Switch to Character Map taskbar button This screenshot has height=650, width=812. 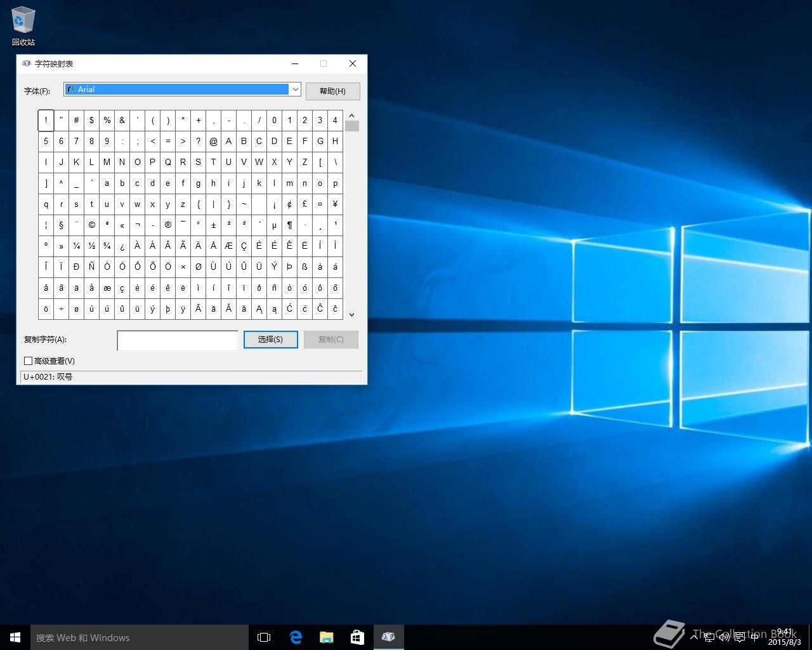(388, 637)
